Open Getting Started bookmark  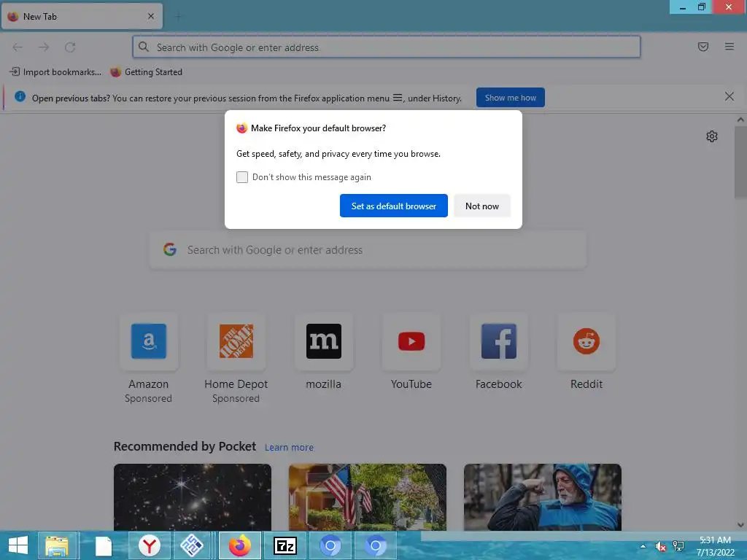tap(146, 72)
